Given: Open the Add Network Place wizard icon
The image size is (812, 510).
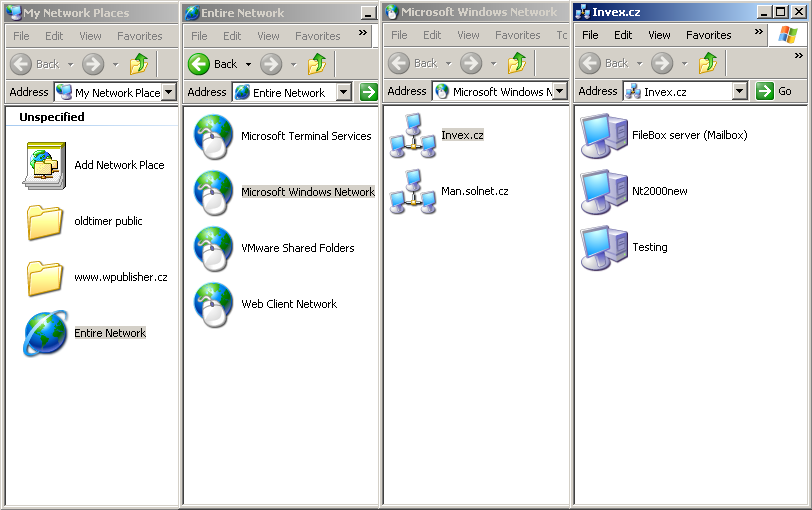Looking at the screenshot, I should click(45, 165).
